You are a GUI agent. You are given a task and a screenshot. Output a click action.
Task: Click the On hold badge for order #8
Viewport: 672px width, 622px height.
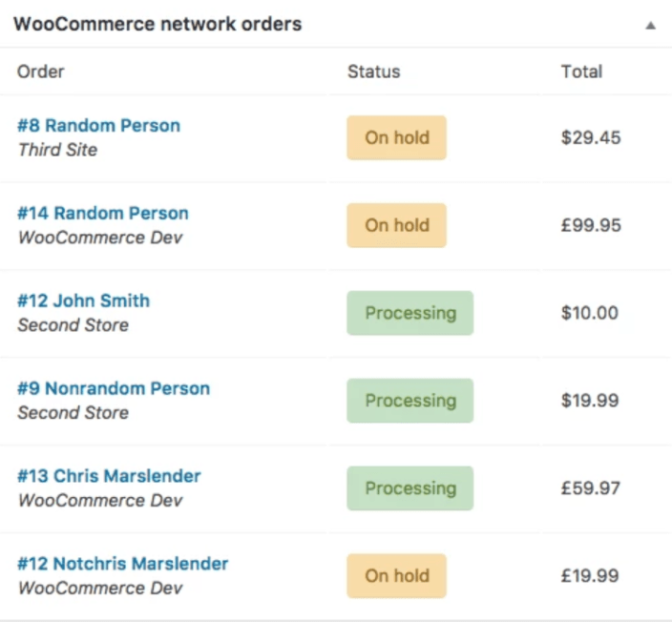click(x=396, y=138)
